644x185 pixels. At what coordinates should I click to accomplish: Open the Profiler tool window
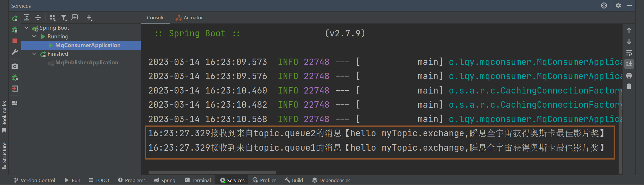click(264, 180)
